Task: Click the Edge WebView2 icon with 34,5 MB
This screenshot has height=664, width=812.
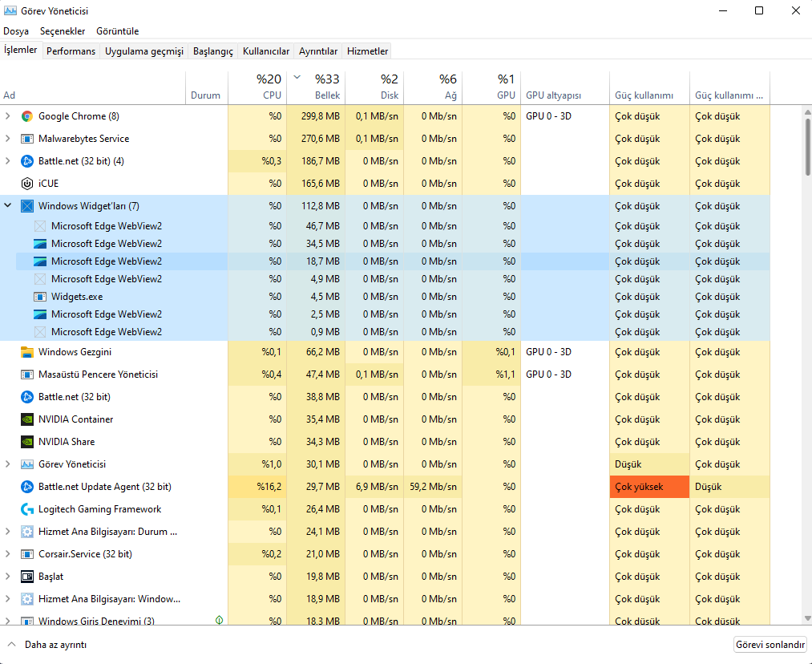Action: [40, 244]
